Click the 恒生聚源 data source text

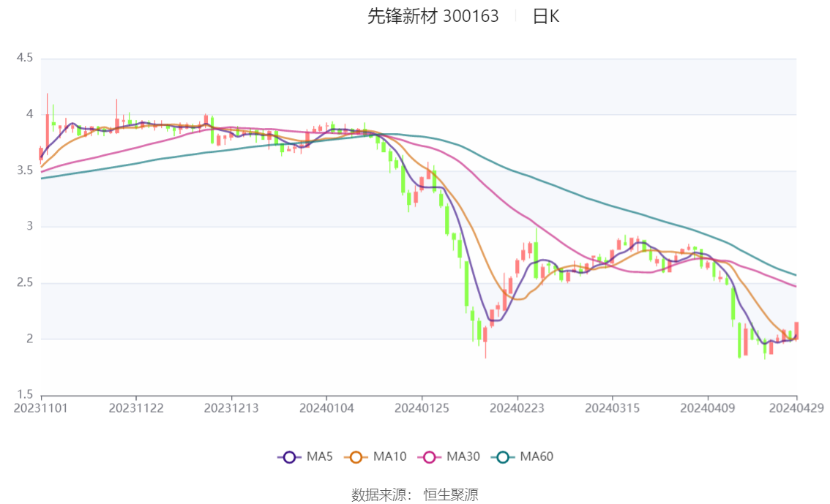click(451, 495)
